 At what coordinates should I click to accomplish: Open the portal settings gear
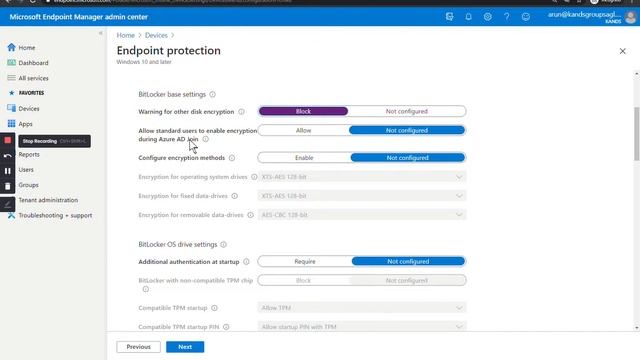[x=487, y=17]
